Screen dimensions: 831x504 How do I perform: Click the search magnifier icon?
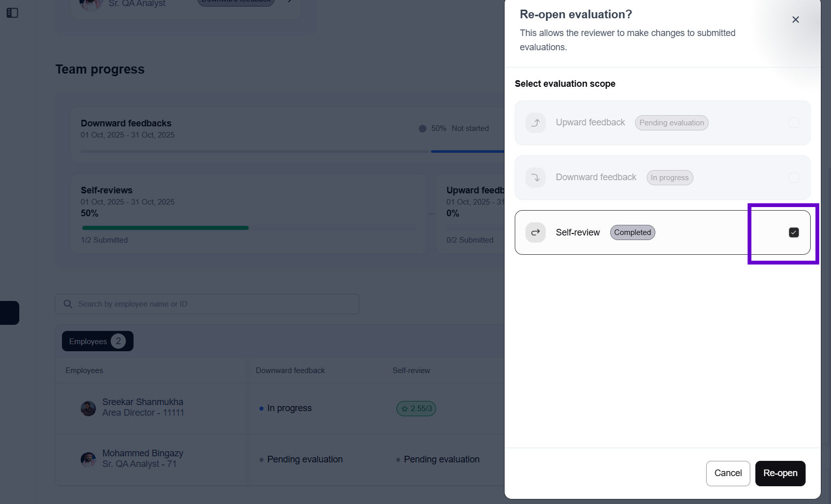pos(68,304)
